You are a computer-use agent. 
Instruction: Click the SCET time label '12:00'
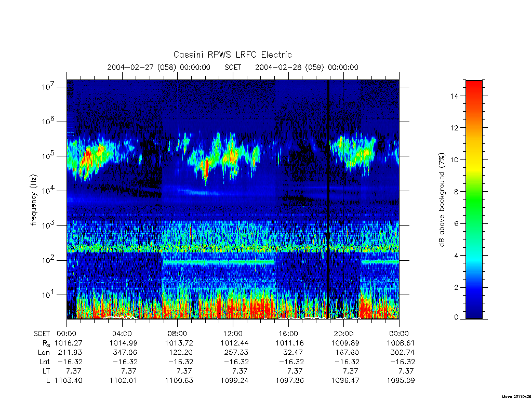[x=233, y=334]
